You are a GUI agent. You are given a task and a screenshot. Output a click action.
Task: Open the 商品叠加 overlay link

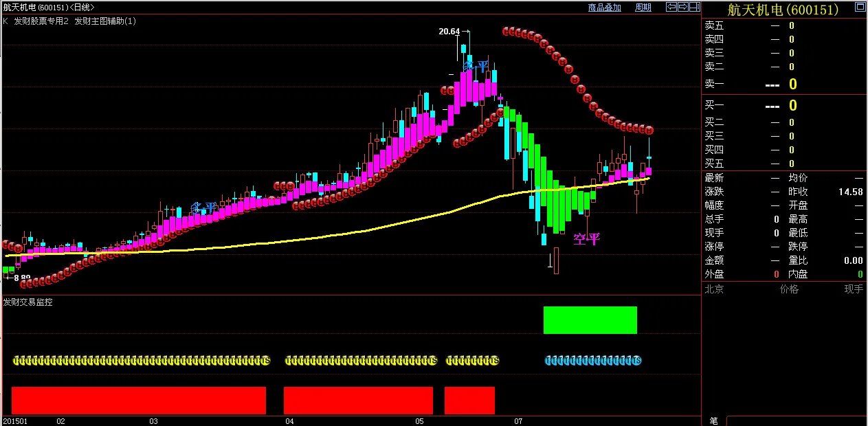pyautogui.click(x=604, y=8)
